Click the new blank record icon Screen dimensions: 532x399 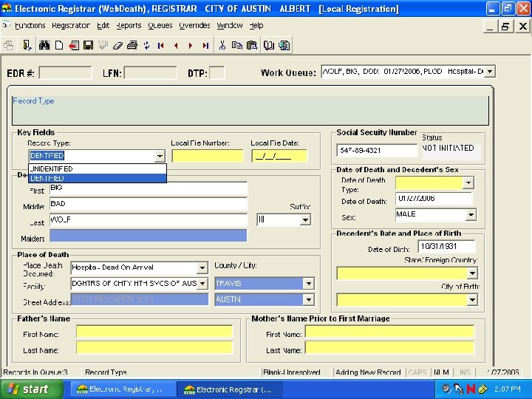tap(59, 45)
